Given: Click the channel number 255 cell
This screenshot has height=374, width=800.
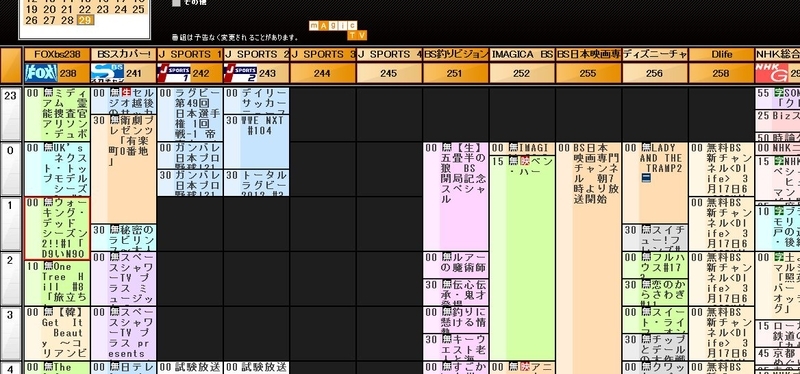Looking at the screenshot, I should (588, 73).
